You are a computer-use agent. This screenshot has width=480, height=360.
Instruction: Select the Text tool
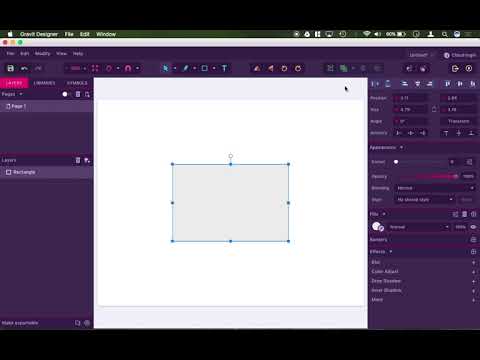[224, 68]
